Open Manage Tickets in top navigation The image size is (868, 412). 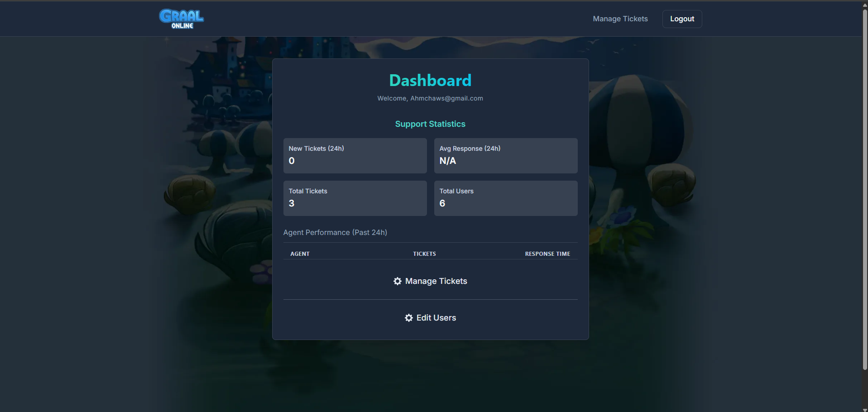[x=620, y=19]
